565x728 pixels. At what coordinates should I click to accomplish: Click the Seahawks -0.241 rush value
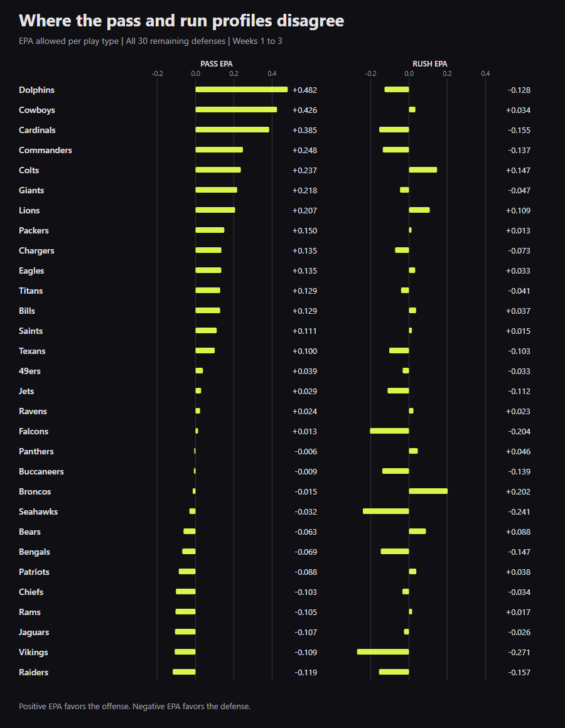click(x=519, y=511)
